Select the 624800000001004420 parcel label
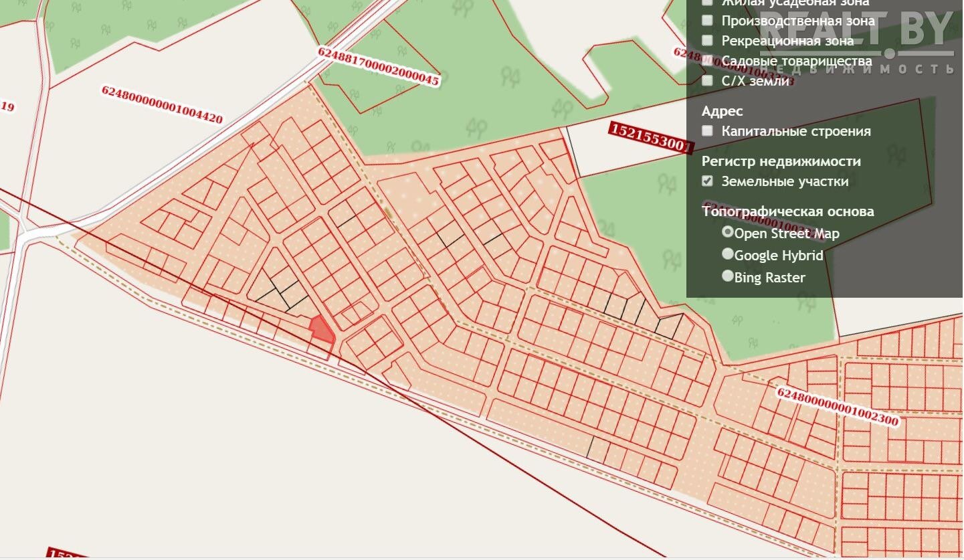The image size is (964, 560). click(161, 105)
